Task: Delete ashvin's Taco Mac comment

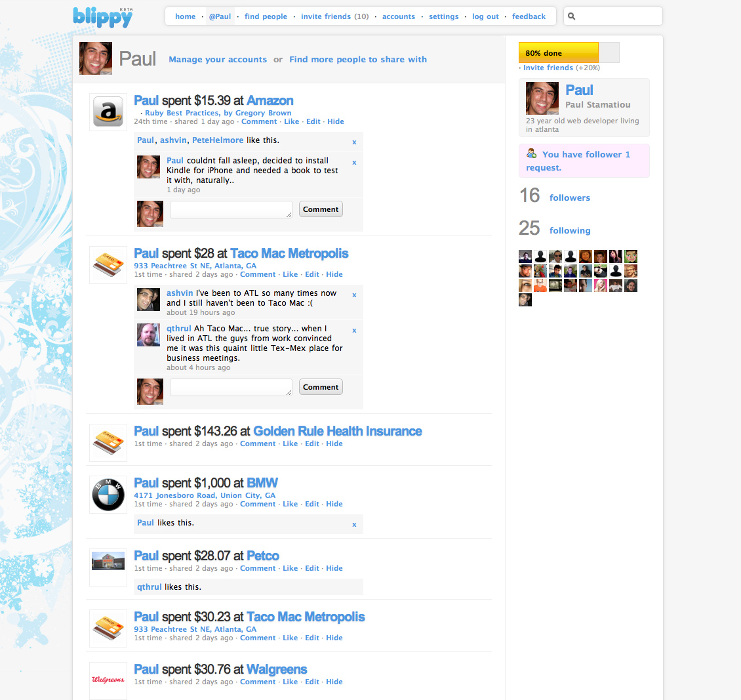Action: (x=354, y=295)
